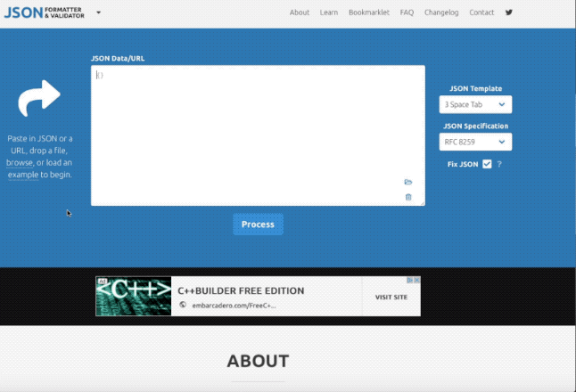The image size is (576, 392).
Task: Open the About nav item
Action: point(300,12)
